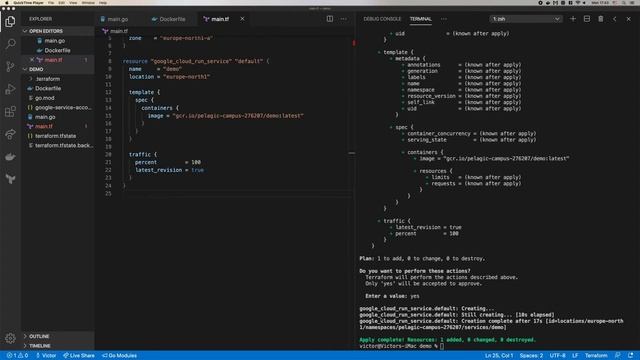Open the Help menu in menu bar

[x=103, y=2]
